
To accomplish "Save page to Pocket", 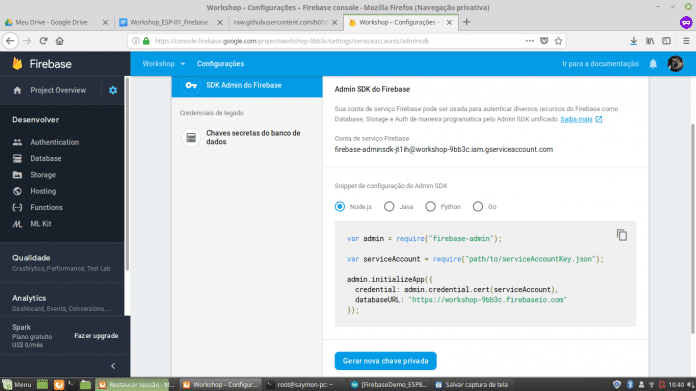I will pos(544,41).
